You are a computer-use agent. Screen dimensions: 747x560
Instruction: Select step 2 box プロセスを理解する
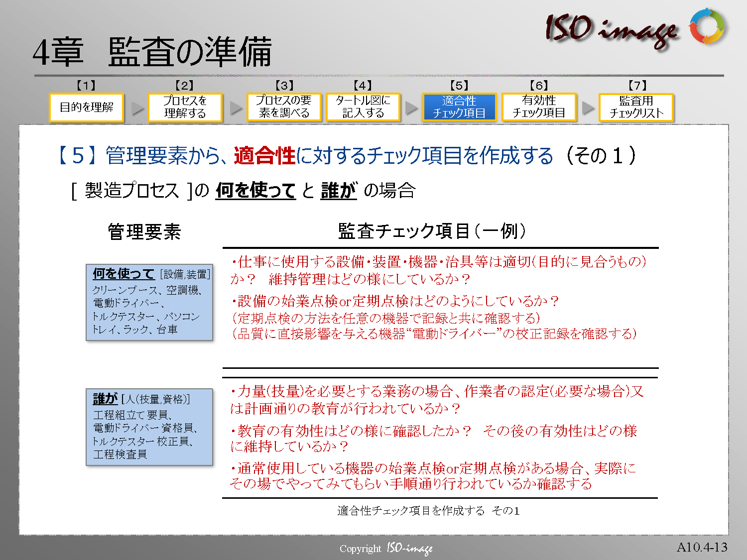point(185,108)
